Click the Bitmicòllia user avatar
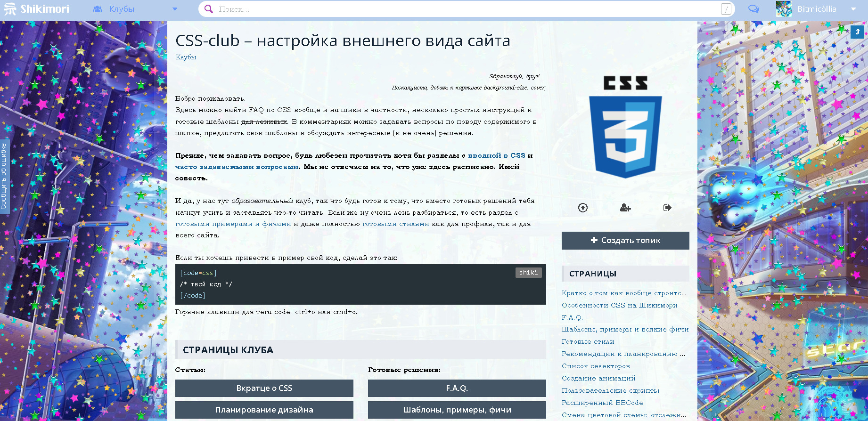868x421 pixels. point(784,9)
